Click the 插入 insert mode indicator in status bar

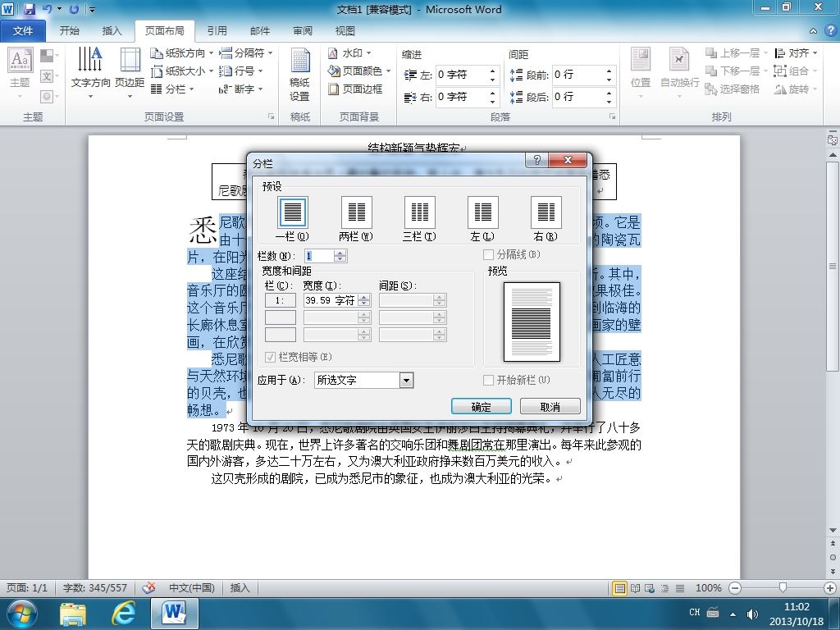pyautogui.click(x=240, y=588)
